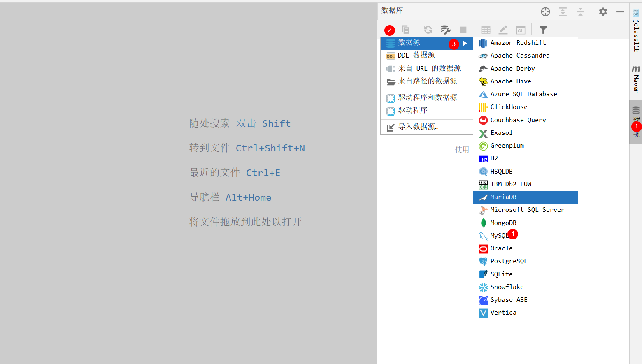Choose Apache Hive data source
Screen dimensions: 642x364
(526, 81)
